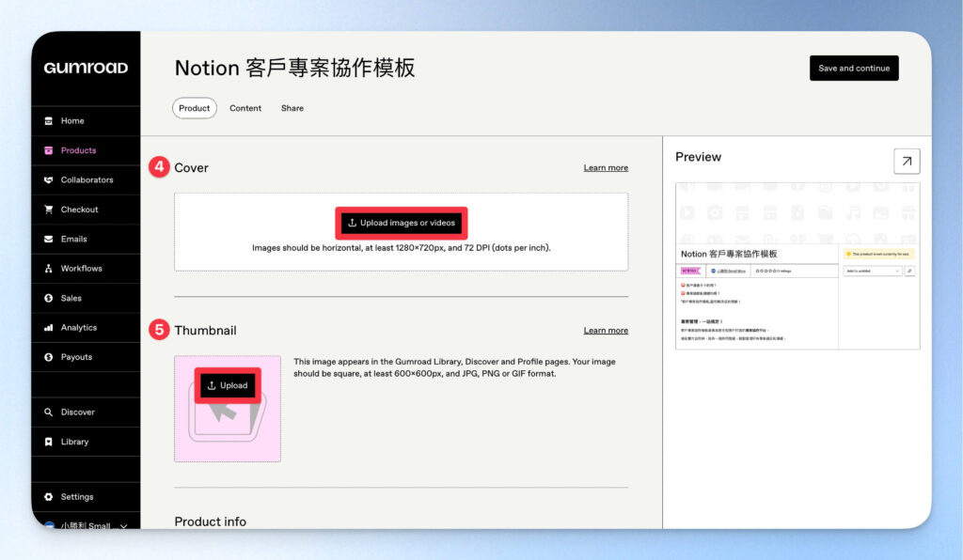This screenshot has height=560, width=963.
Task: Click the 'Cover' section heading
Action: [191, 167]
